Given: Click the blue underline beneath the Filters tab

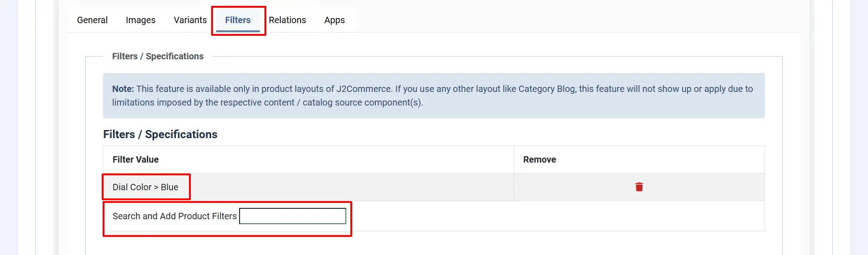Looking at the screenshot, I should [238, 31].
